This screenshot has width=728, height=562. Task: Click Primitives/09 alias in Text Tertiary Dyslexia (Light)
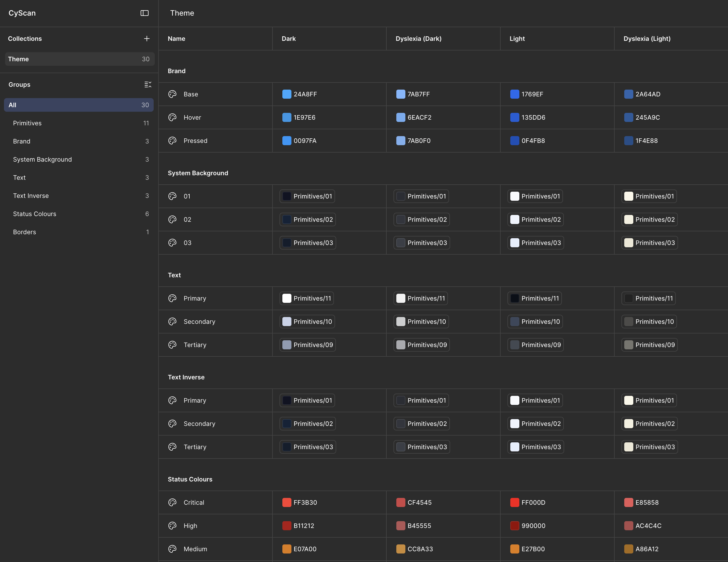650,345
